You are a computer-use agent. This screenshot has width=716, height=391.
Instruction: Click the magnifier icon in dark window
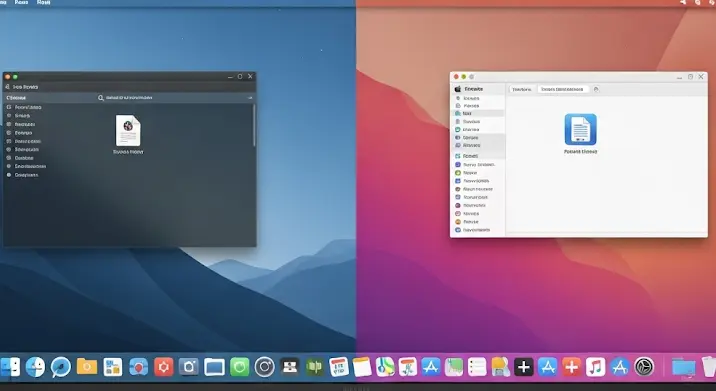(101, 98)
